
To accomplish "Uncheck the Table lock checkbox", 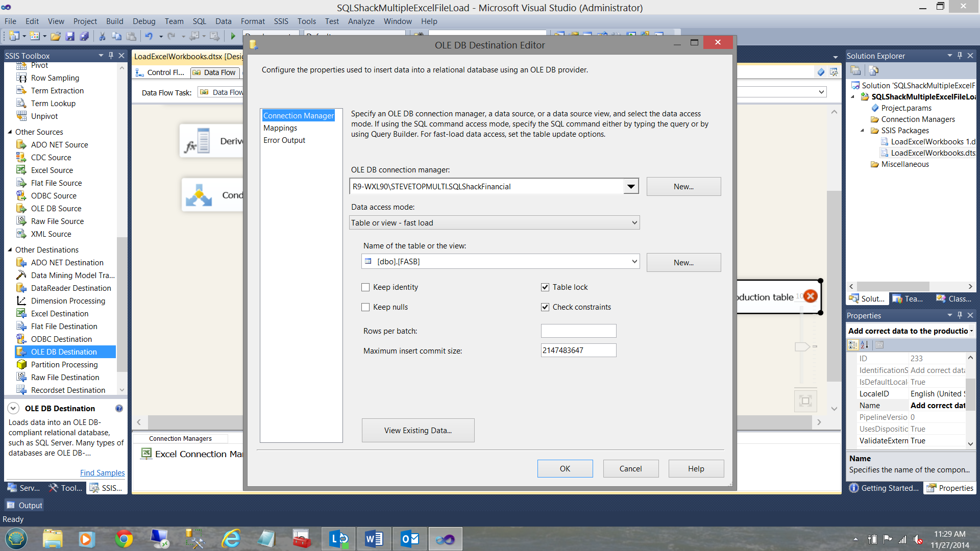I will pyautogui.click(x=545, y=287).
